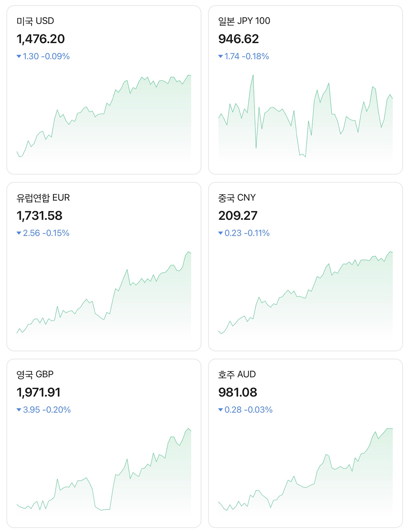Click the down-triangle icon on the CNY card
The height and width of the screenshot is (532, 407).
pyautogui.click(x=220, y=233)
